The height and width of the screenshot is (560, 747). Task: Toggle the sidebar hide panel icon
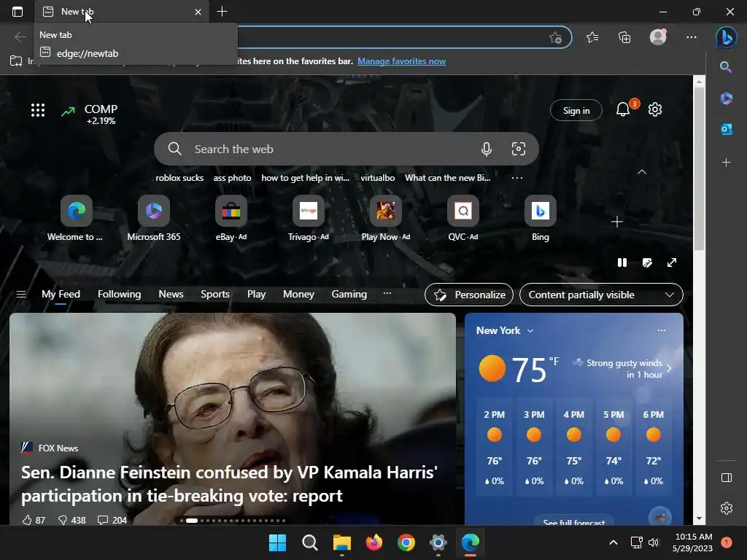coord(727,478)
